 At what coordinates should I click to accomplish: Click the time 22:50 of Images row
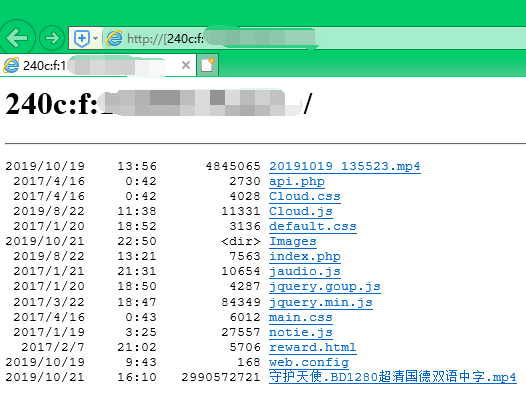pos(137,241)
